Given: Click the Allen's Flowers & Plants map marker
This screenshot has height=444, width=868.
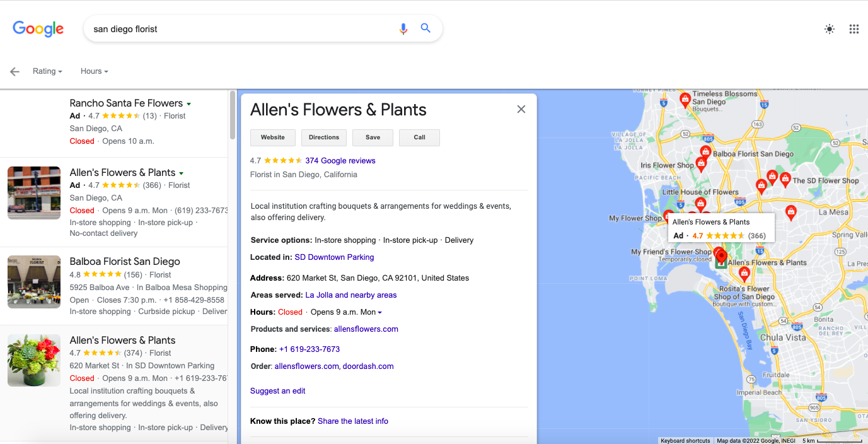Looking at the screenshot, I should (720, 254).
